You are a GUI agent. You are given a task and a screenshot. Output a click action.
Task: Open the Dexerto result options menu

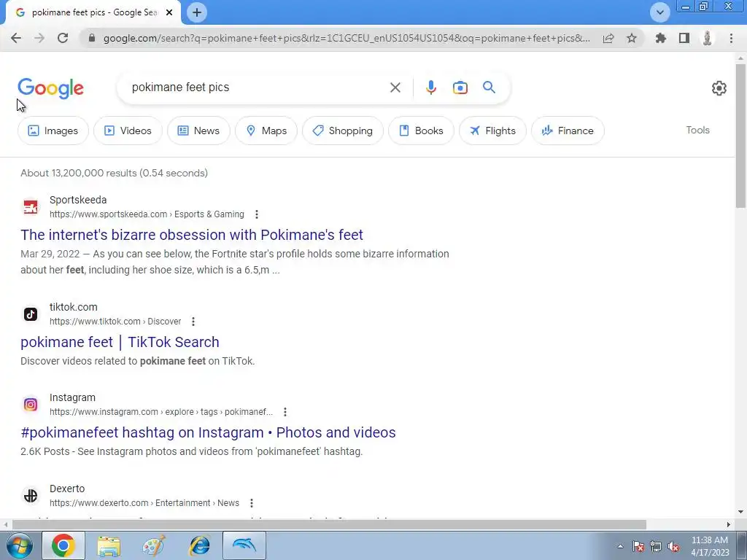(x=252, y=503)
